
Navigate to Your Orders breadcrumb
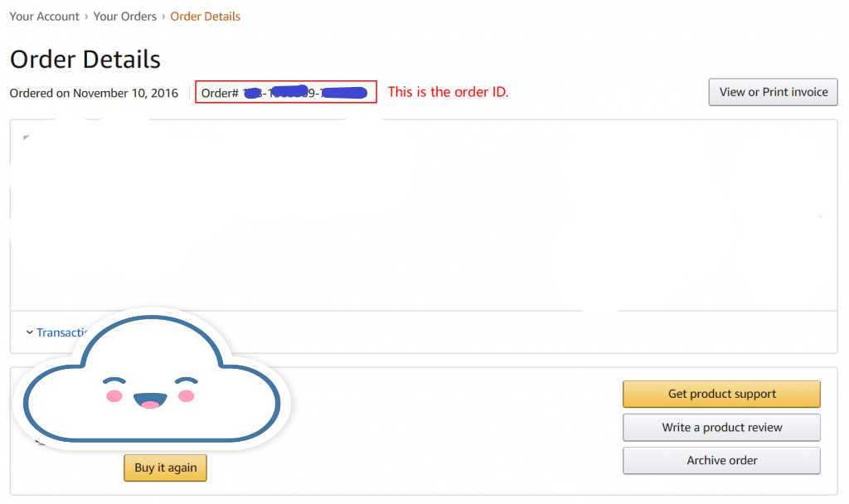[x=124, y=17]
